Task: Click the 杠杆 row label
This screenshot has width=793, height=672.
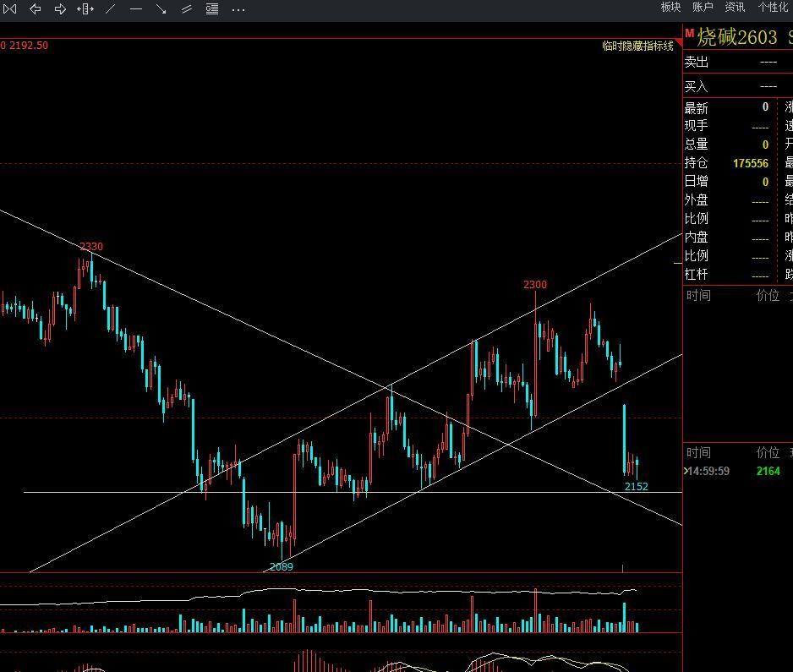Action: (x=696, y=275)
